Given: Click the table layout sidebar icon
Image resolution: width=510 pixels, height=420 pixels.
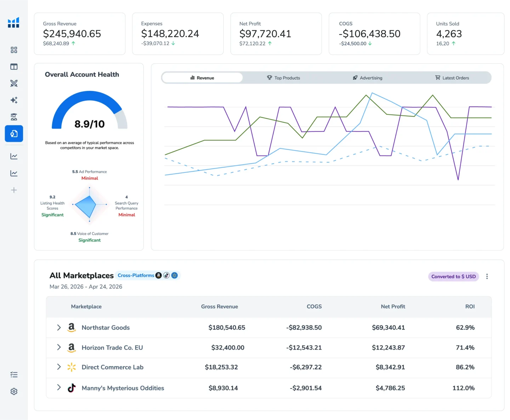Looking at the screenshot, I should coord(14,67).
